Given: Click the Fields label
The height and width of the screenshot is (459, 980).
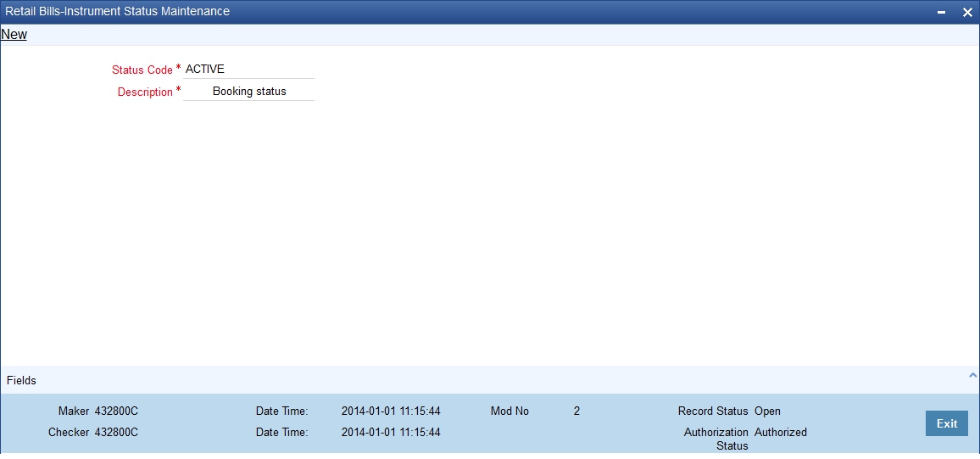Looking at the screenshot, I should pos(21,380).
